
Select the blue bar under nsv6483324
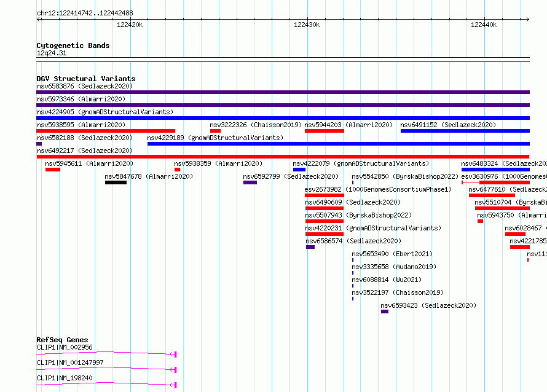coord(495,170)
